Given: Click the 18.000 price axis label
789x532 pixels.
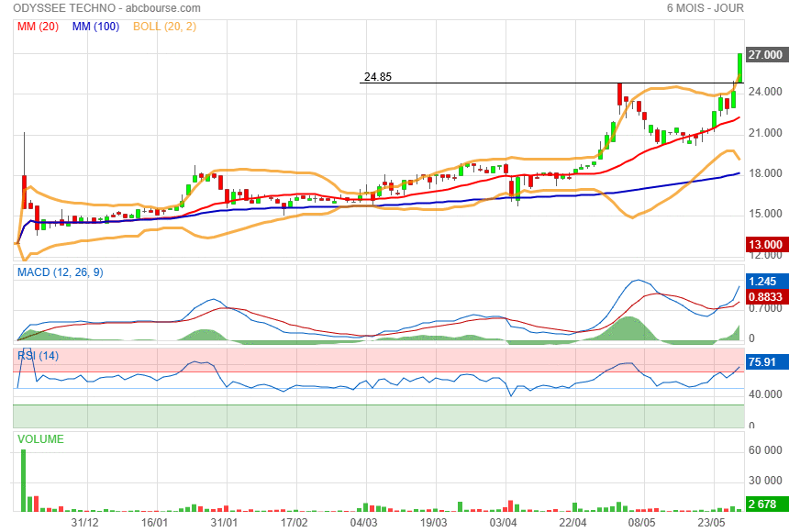Looking at the screenshot, I should pyautogui.click(x=765, y=173).
